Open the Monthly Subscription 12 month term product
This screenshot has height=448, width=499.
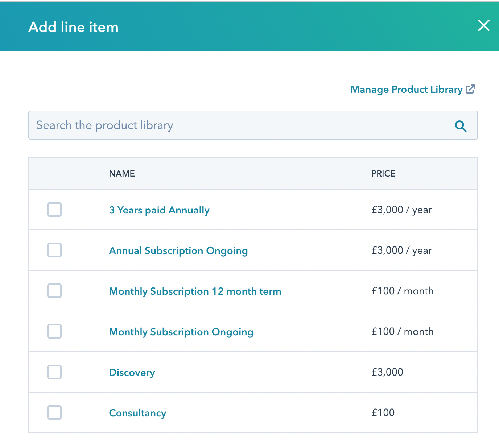(x=195, y=291)
